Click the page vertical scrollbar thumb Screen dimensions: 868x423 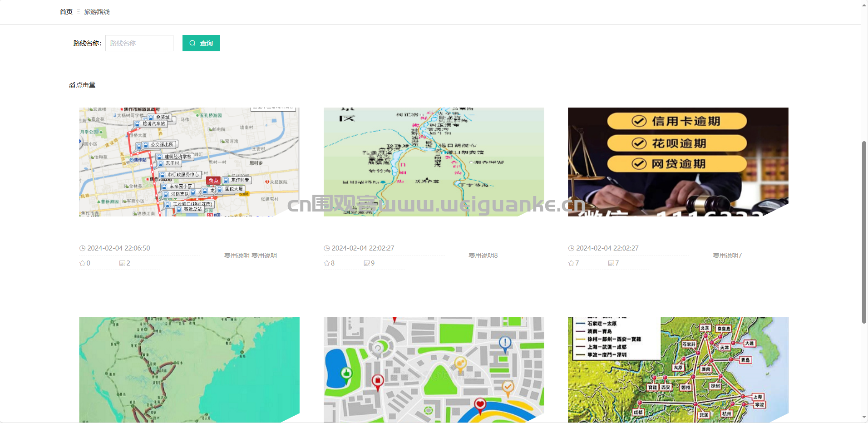[x=864, y=232]
